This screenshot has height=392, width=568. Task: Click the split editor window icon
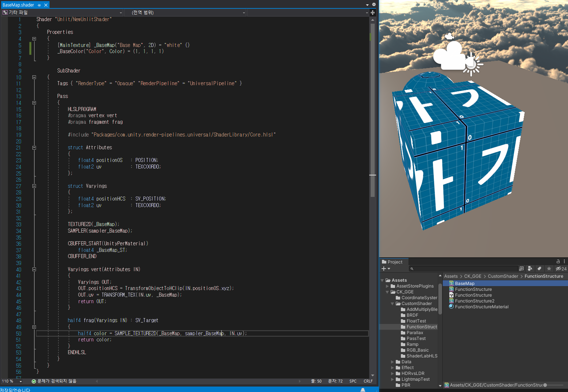coord(372,12)
